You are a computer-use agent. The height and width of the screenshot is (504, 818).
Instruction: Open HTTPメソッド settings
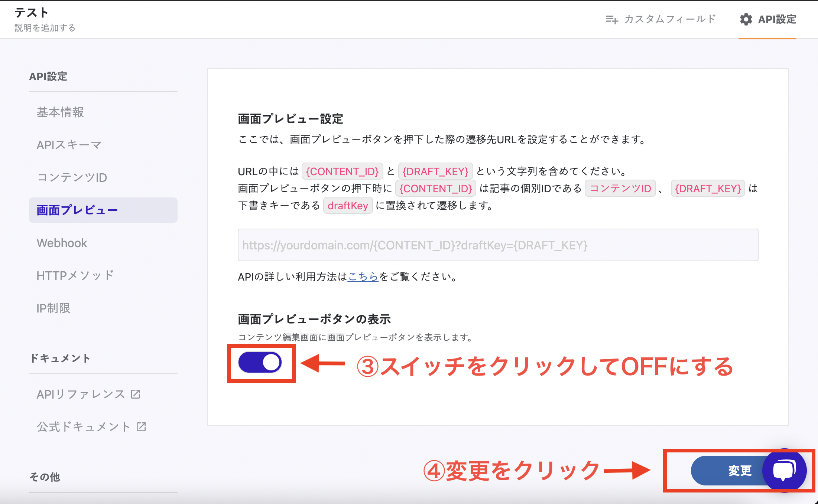[x=75, y=275]
